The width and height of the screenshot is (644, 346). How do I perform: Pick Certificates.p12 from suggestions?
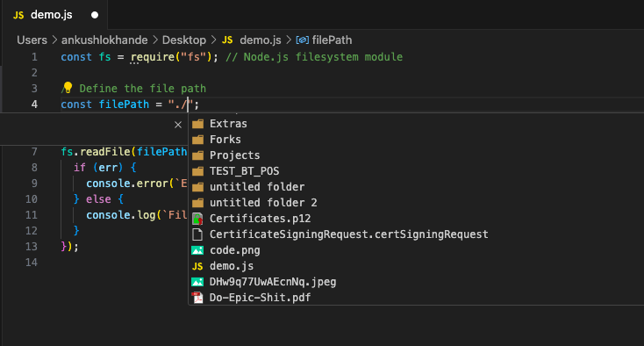(416, 219)
